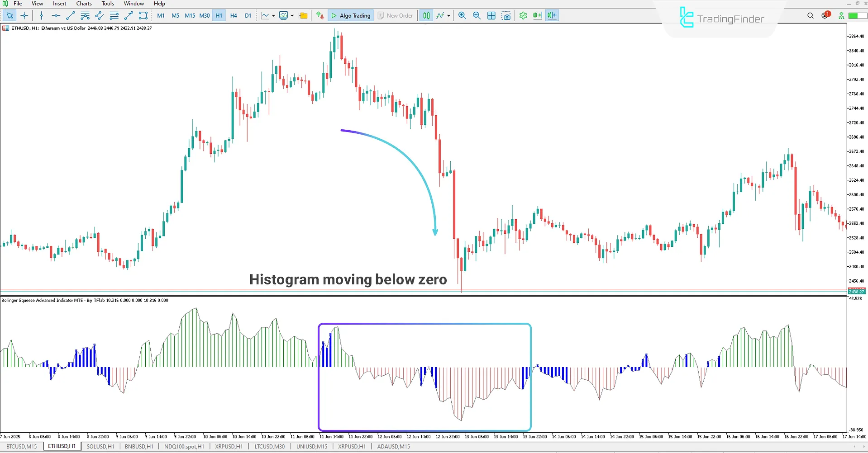This screenshot has height=453, width=868.
Task: Select the Crosshair tool
Action: pos(24,15)
